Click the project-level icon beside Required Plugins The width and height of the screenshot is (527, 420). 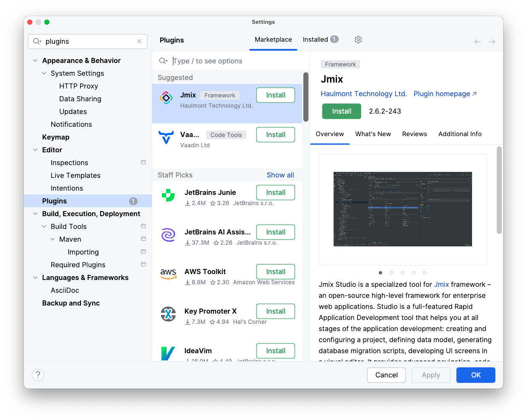tap(144, 264)
